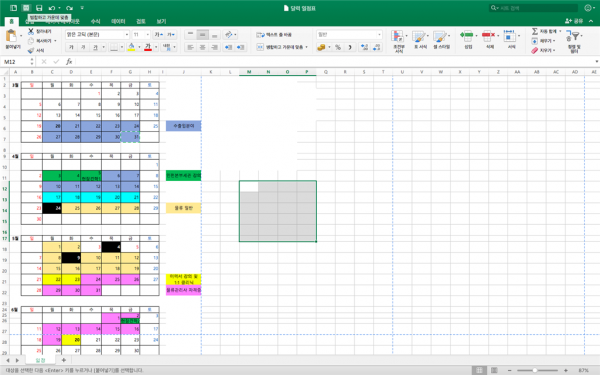Toggle top vertical alignment
Viewport: 600px width, 375px height.
pyautogui.click(x=190, y=35)
